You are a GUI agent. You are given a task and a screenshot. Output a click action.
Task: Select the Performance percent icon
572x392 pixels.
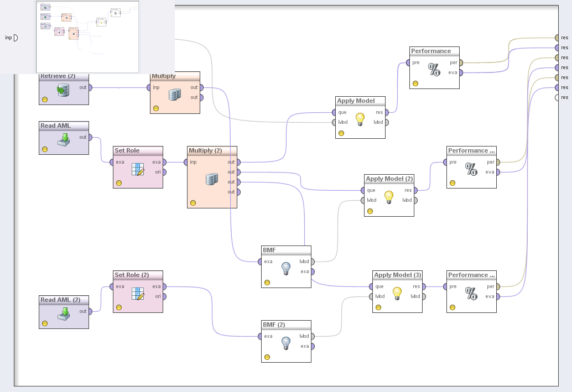pyautogui.click(x=434, y=69)
